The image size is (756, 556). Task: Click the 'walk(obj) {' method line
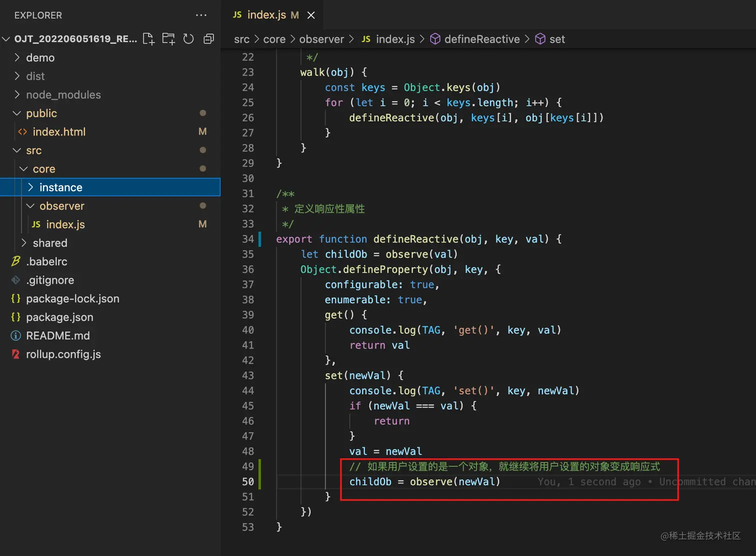333,72
